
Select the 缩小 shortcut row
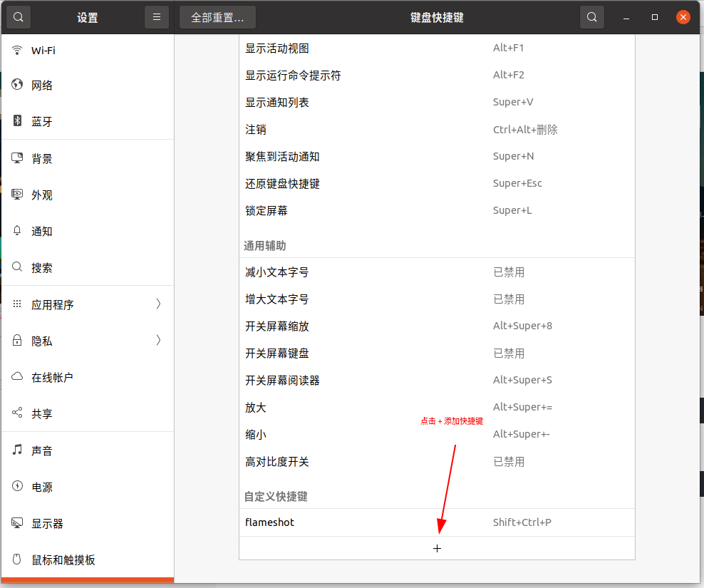point(437,434)
